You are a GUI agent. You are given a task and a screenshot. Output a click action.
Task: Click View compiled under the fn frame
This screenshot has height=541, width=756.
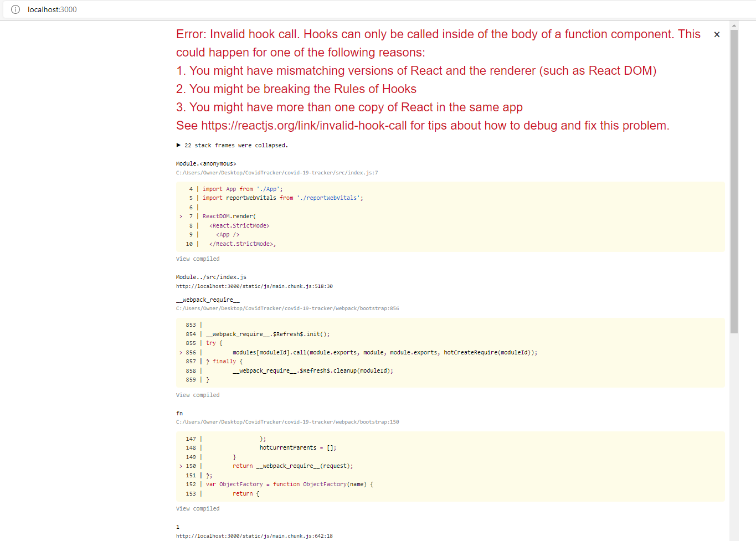197,508
